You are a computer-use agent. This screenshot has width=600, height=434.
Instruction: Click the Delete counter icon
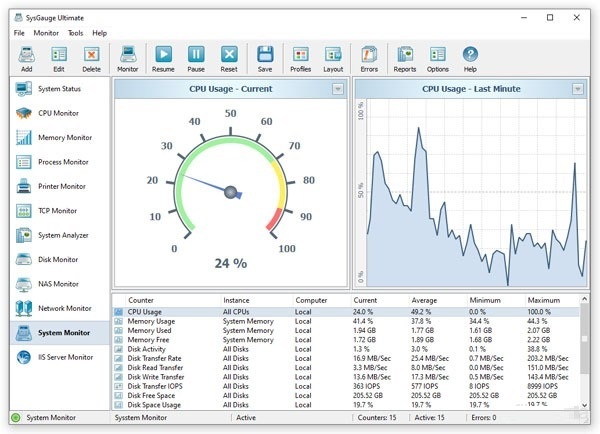tap(91, 55)
